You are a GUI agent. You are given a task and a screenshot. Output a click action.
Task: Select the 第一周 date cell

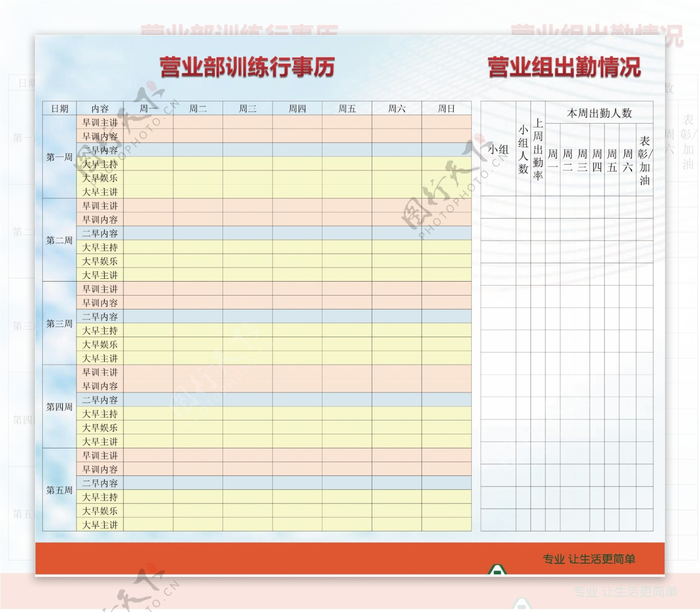pyautogui.click(x=59, y=157)
